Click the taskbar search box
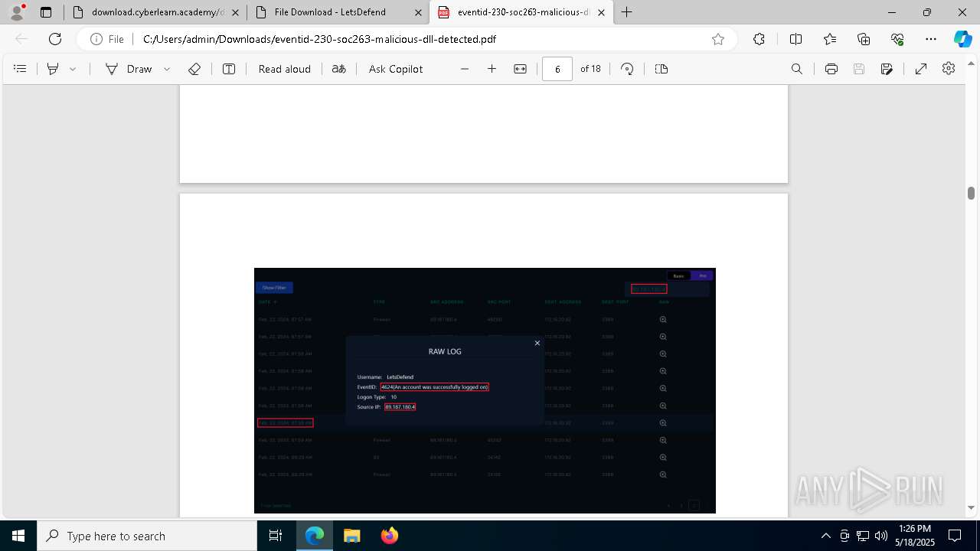Viewport: 980px width, 551px height. [147, 536]
